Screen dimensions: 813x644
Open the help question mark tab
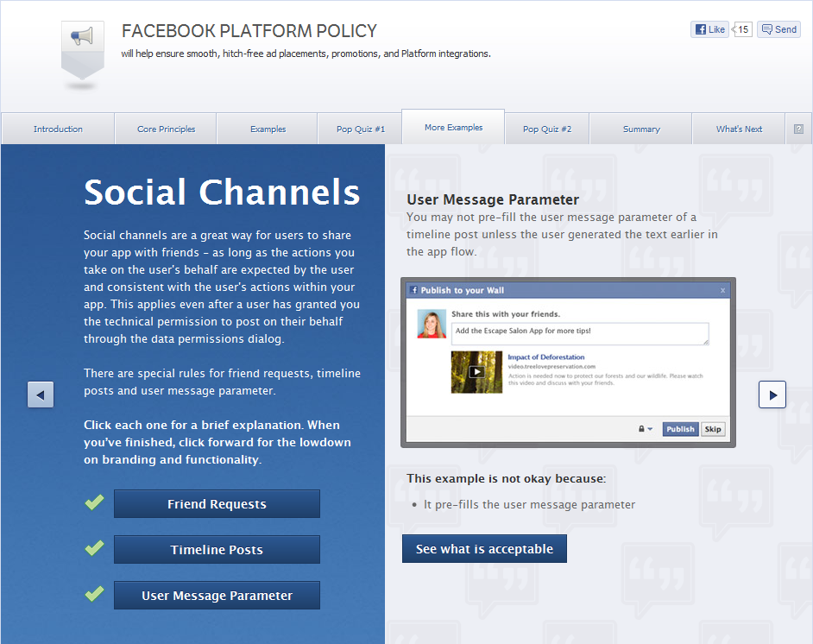[x=798, y=129]
